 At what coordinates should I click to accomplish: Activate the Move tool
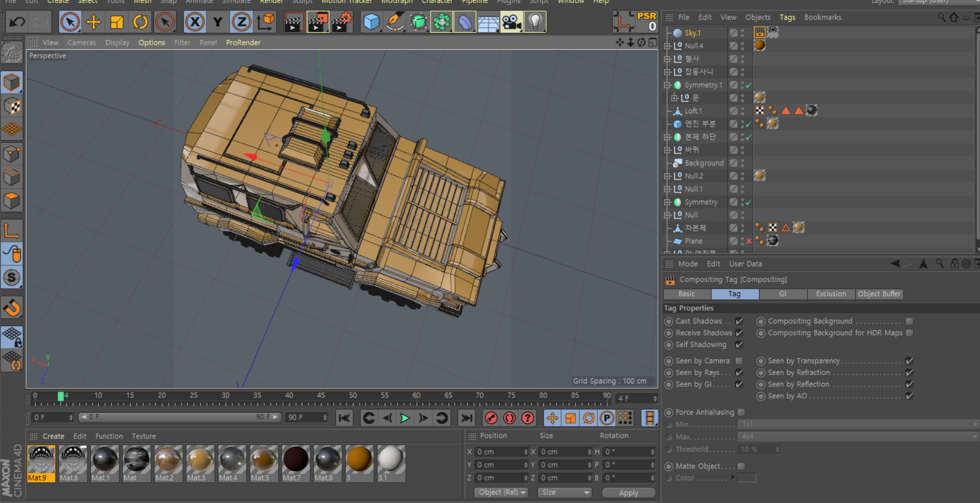(94, 22)
